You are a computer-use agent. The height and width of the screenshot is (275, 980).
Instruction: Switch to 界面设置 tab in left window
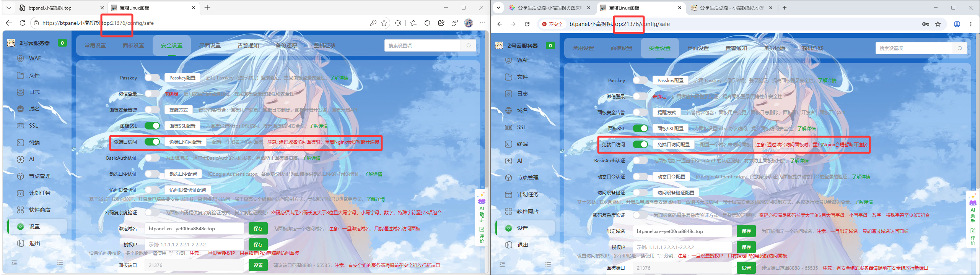click(210, 45)
